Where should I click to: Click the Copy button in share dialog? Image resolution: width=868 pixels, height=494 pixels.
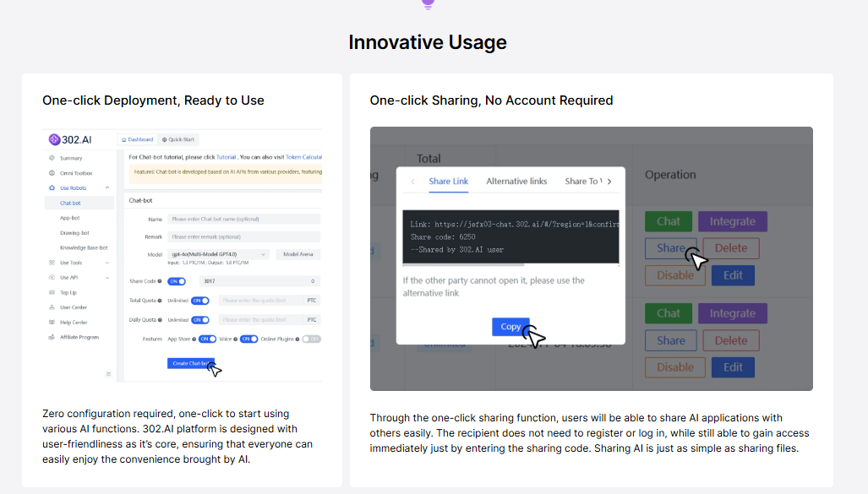[x=510, y=327]
